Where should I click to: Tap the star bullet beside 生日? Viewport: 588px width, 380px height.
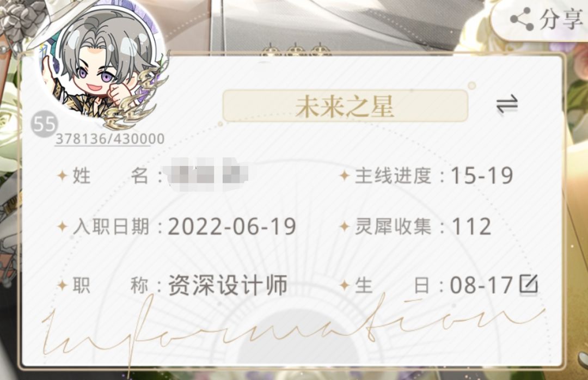[344, 285]
